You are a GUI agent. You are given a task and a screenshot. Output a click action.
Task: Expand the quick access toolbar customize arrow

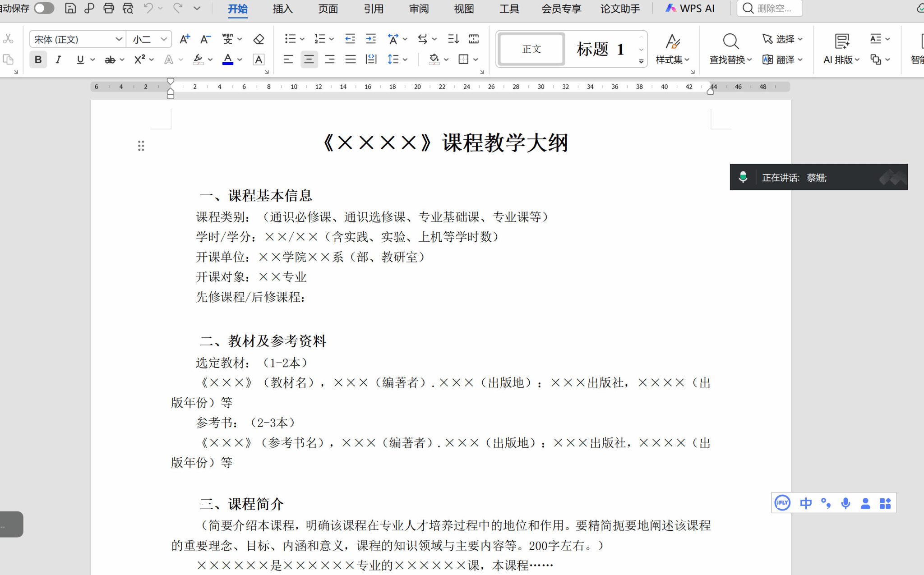tap(197, 8)
